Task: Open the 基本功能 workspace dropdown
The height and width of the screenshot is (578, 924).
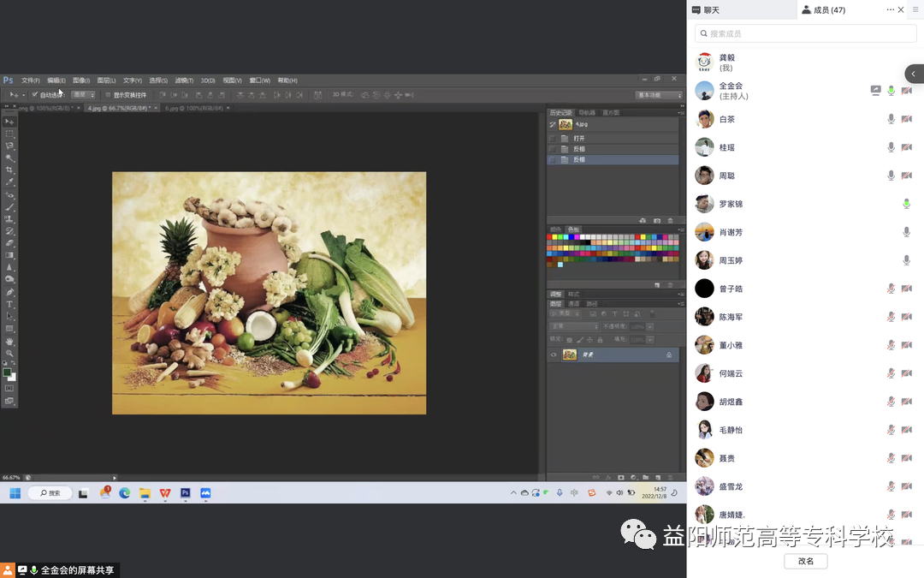Action: 659,95
